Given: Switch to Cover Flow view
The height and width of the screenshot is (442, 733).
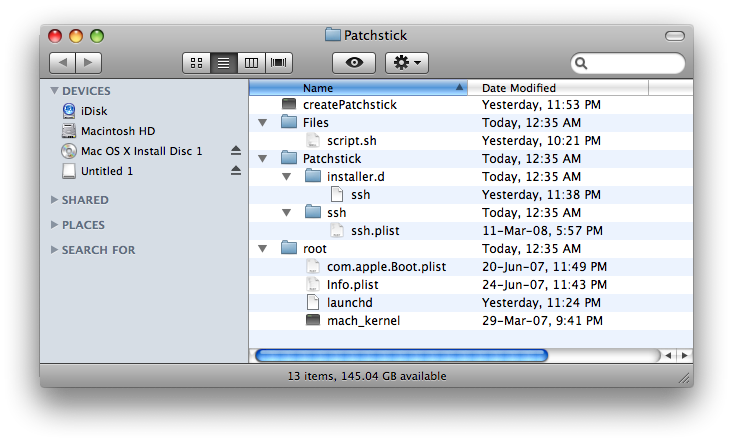Looking at the screenshot, I should (x=278, y=63).
